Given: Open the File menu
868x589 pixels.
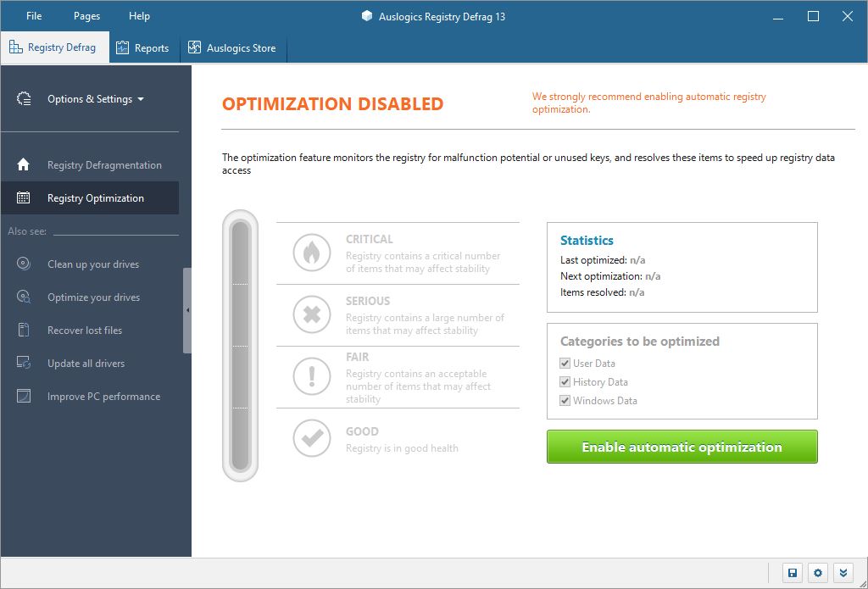Looking at the screenshot, I should (34, 16).
